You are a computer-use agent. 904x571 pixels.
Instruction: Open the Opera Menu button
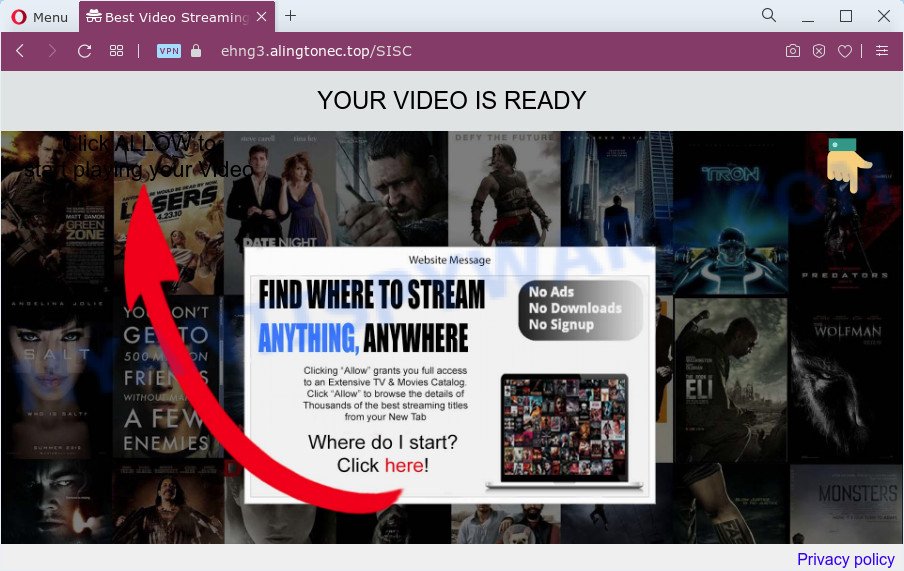[39, 17]
